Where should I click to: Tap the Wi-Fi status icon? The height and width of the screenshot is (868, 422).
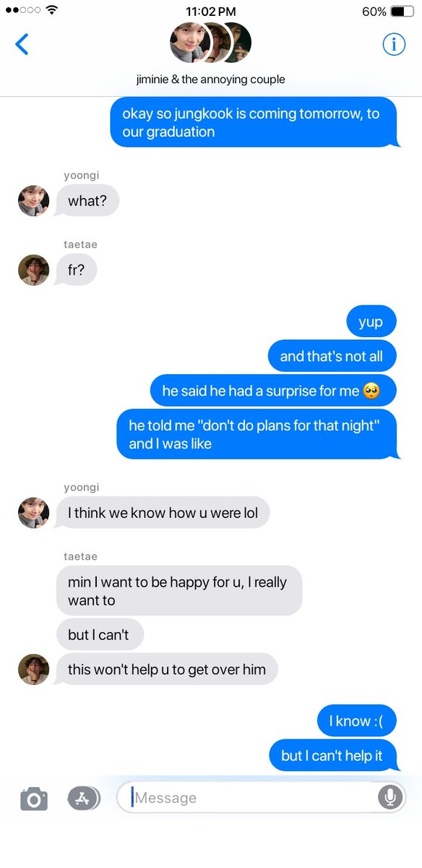click(x=51, y=11)
